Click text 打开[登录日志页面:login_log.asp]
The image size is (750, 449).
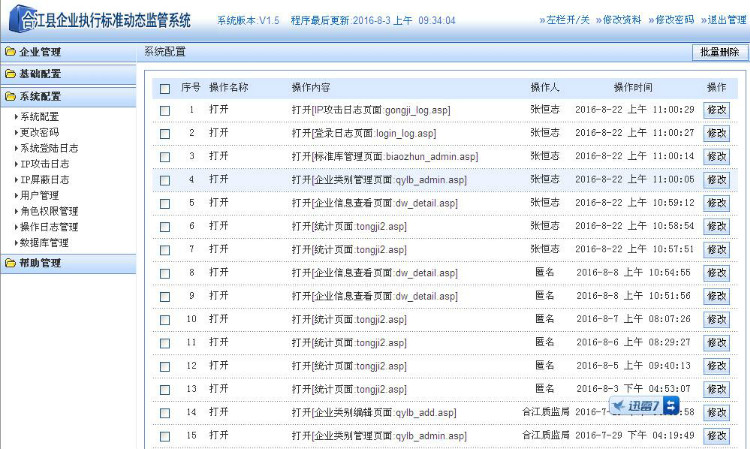(364, 133)
